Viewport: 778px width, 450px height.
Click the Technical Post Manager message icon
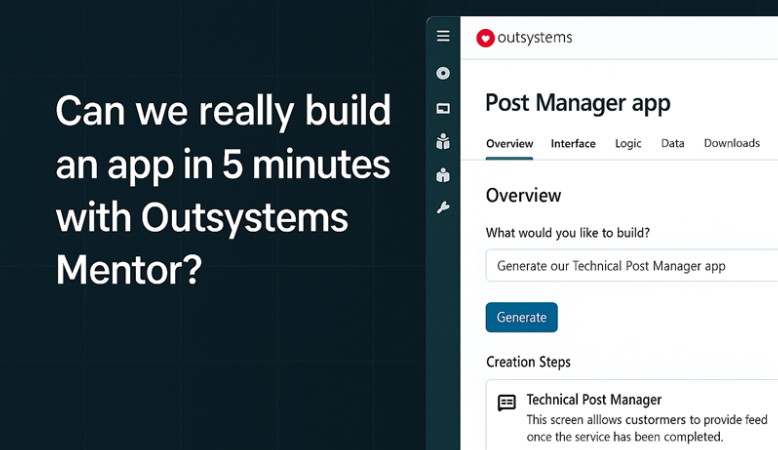pos(507,403)
